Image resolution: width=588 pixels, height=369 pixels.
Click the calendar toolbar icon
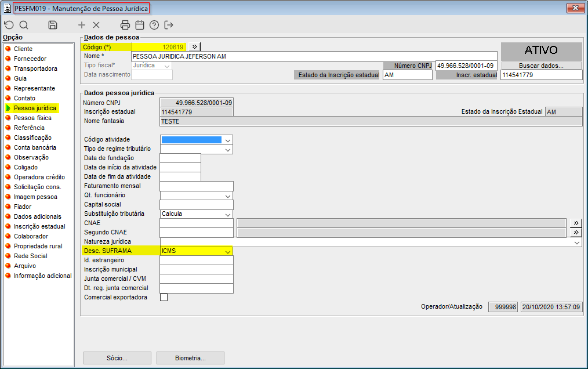coord(140,25)
